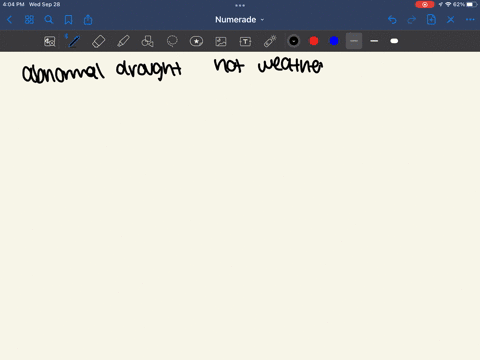
Task: Select the Shapes tool
Action: point(147,41)
